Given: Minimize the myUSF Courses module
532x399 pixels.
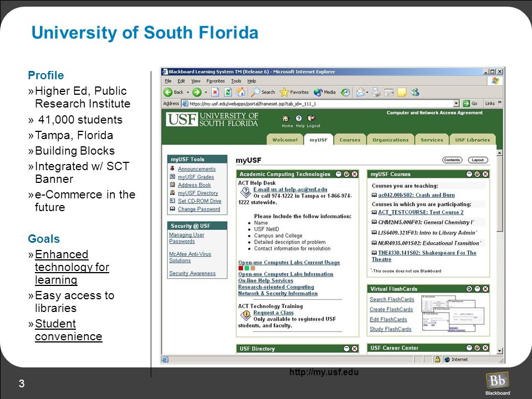Looking at the screenshot, I should click(469, 174).
